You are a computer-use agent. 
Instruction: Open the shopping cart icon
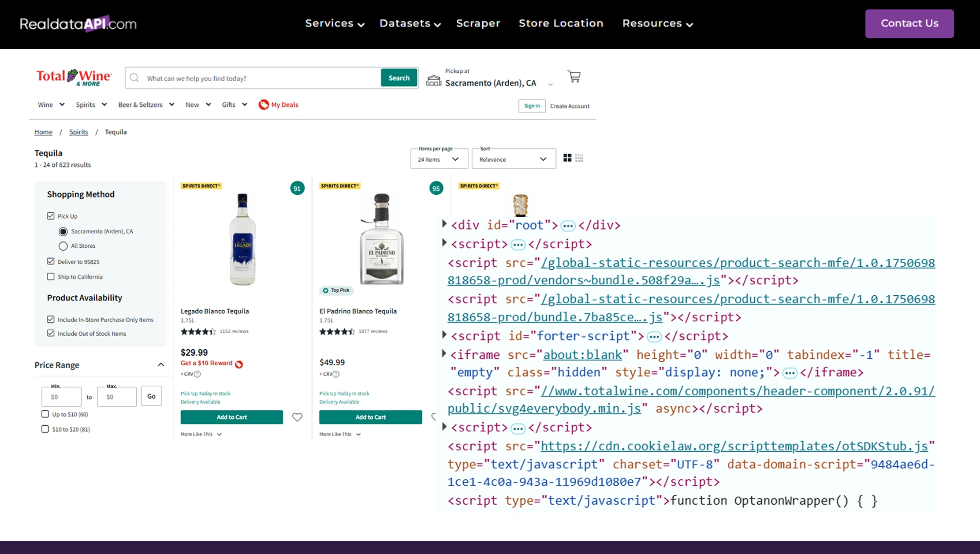tap(574, 77)
